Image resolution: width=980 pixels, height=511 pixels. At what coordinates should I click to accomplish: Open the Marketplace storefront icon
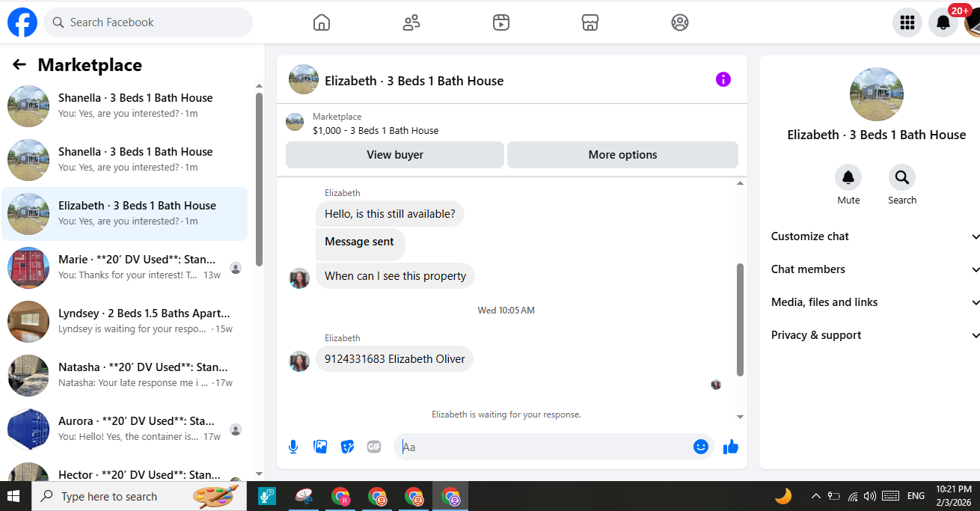tap(590, 22)
